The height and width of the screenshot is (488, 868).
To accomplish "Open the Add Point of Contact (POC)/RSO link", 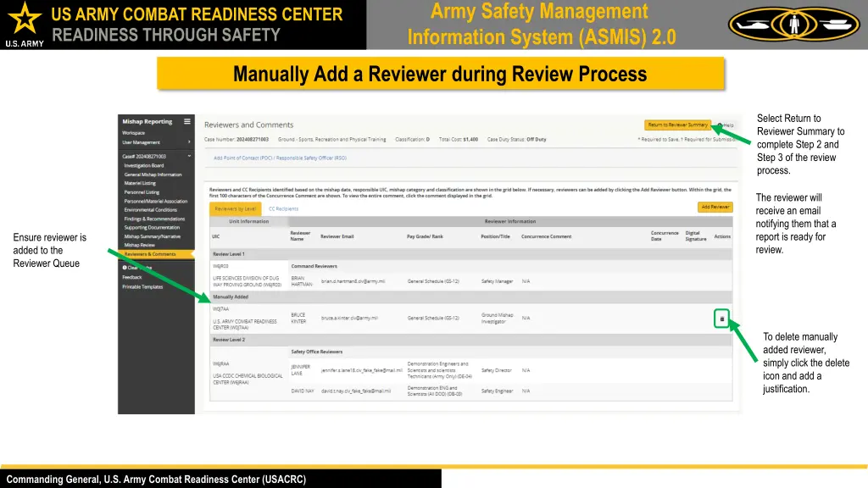I will 280,158.
